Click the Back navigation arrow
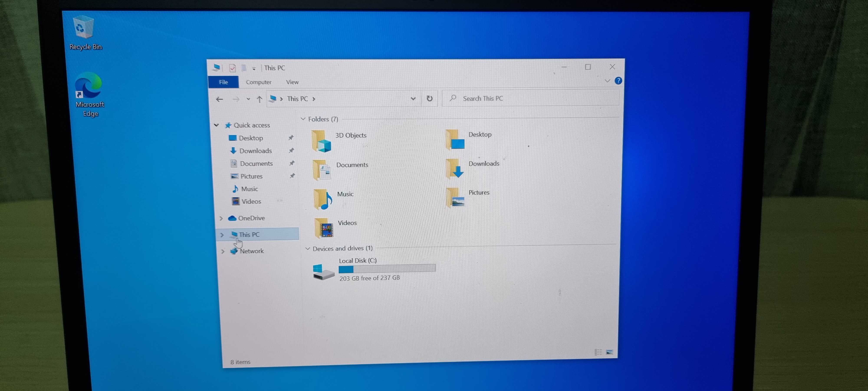868x391 pixels. tap(219, 99)
